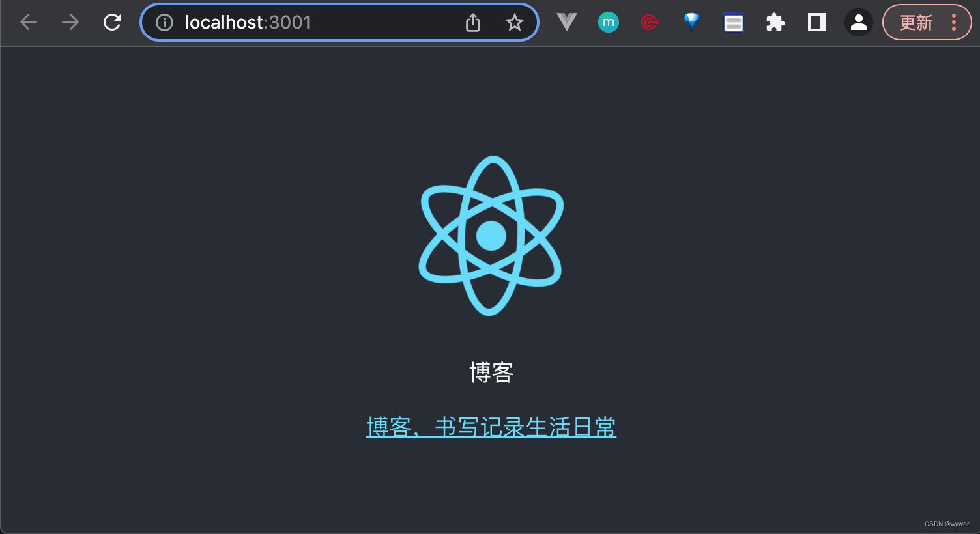Open the window-shaped extension icon

pyautogui.click(x=734, y=23)
